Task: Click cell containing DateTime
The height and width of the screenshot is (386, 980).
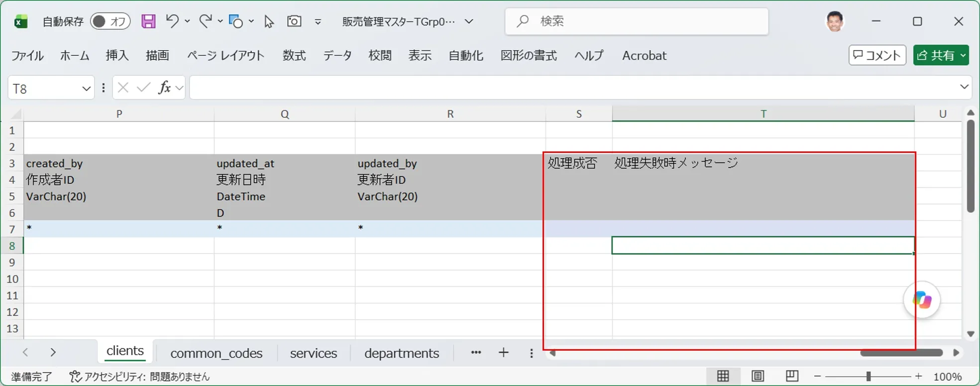Action: (x=285, y=196)
